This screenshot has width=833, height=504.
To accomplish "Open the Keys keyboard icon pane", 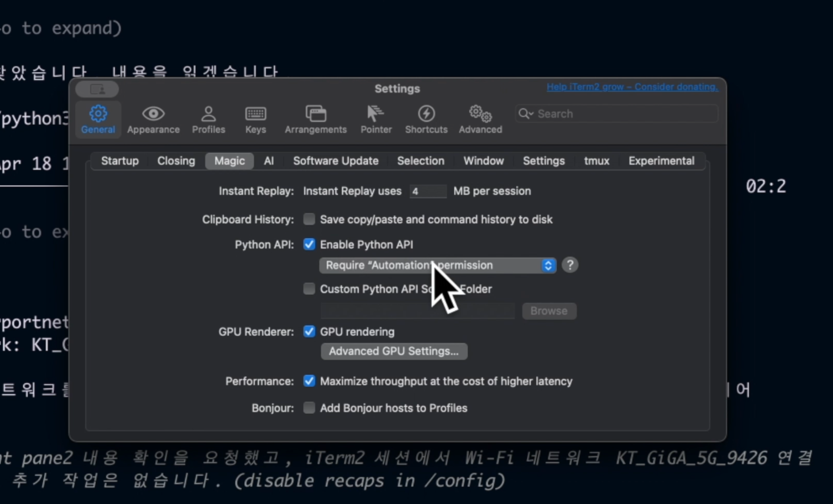I will click(x=255, y=119).
